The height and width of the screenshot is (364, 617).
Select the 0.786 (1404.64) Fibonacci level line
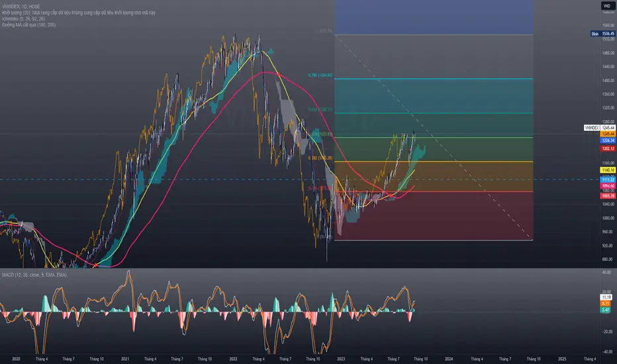point(434,79)
